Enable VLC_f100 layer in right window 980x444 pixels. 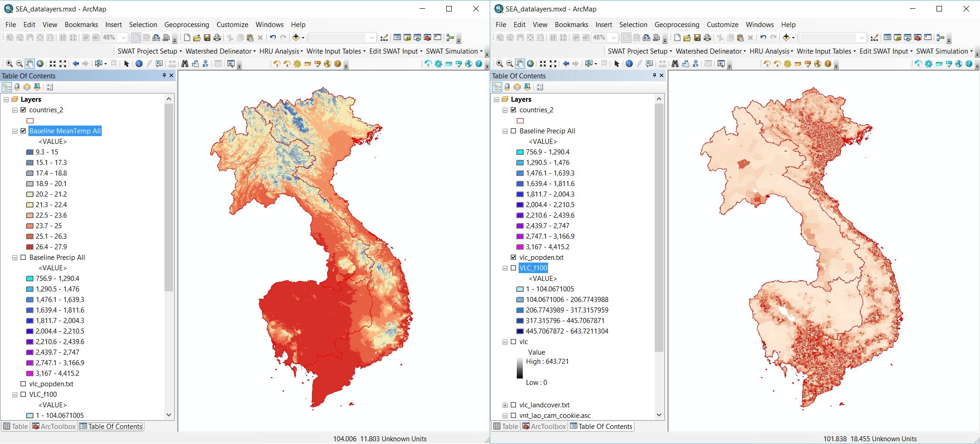[514, 268]
